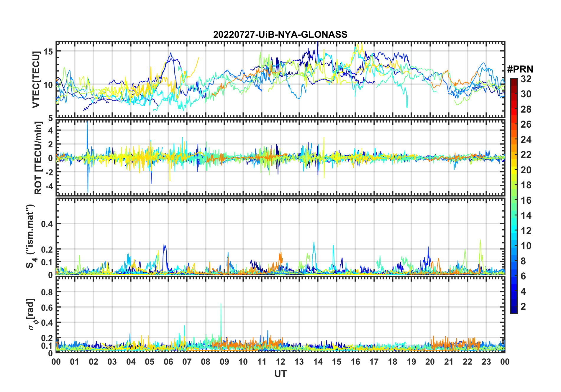Click the S4 ("ism.mat") y-axis label

tap(30, 236)
